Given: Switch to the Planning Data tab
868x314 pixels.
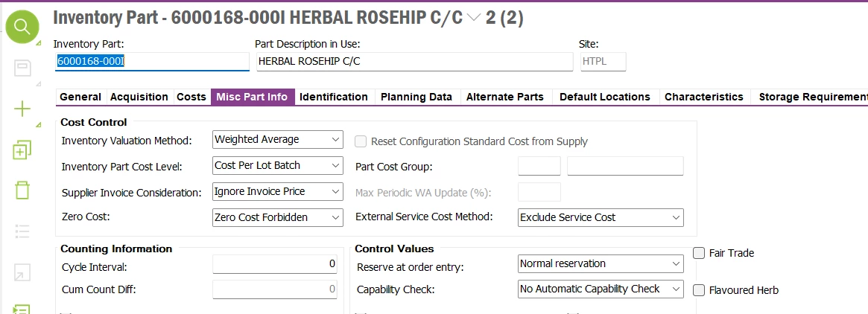Looking at the screenshot, I should click(x=416, y=97).
